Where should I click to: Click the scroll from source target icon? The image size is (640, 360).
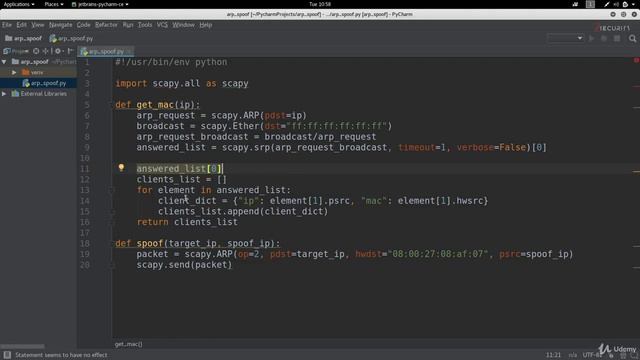click(36, 51)
